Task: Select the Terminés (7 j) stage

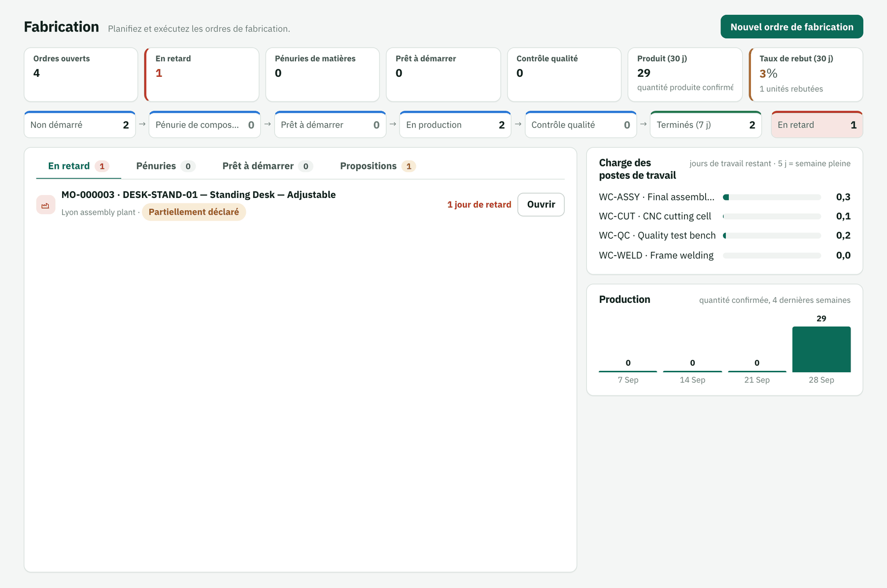Action: point(706,125)
